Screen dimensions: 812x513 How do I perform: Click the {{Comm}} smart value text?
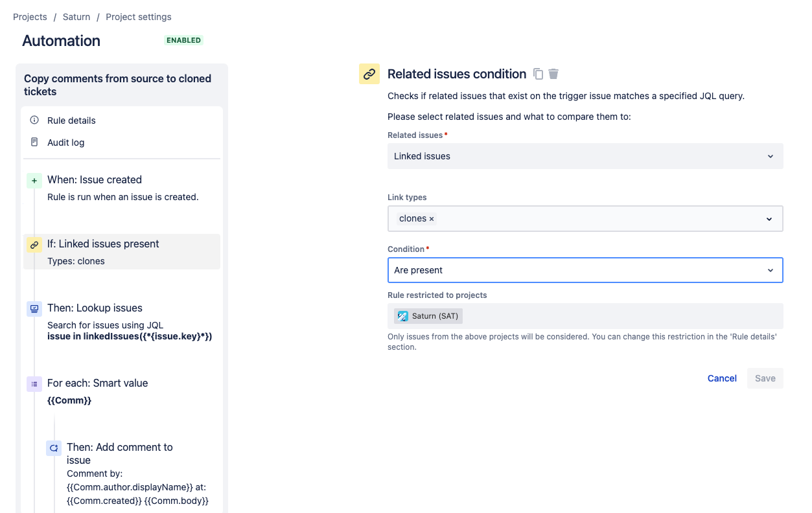tap(69, 400)
